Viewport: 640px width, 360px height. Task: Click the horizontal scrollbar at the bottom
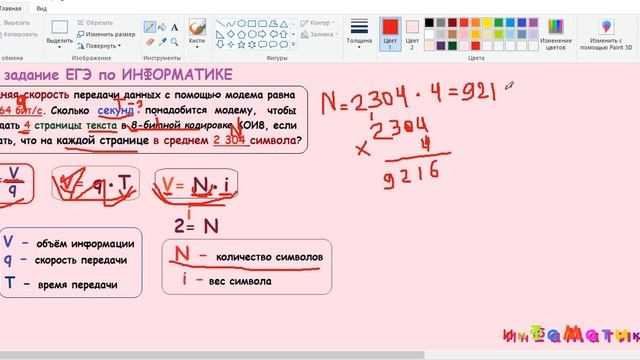point(212,356)
